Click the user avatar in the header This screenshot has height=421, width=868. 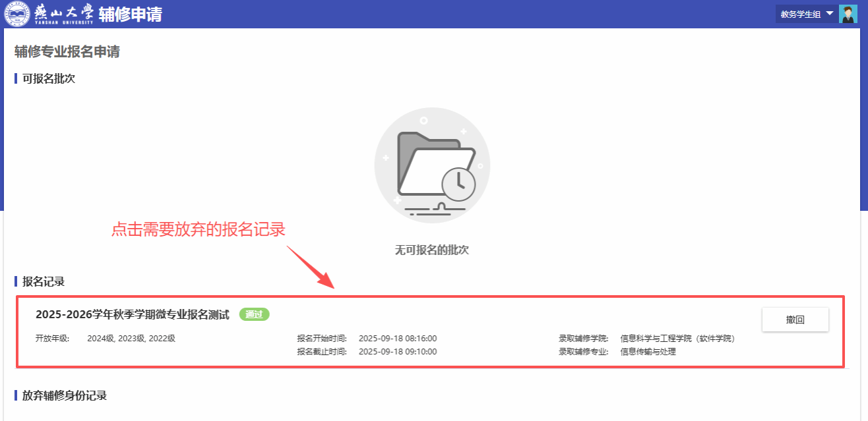coord(848,14)
